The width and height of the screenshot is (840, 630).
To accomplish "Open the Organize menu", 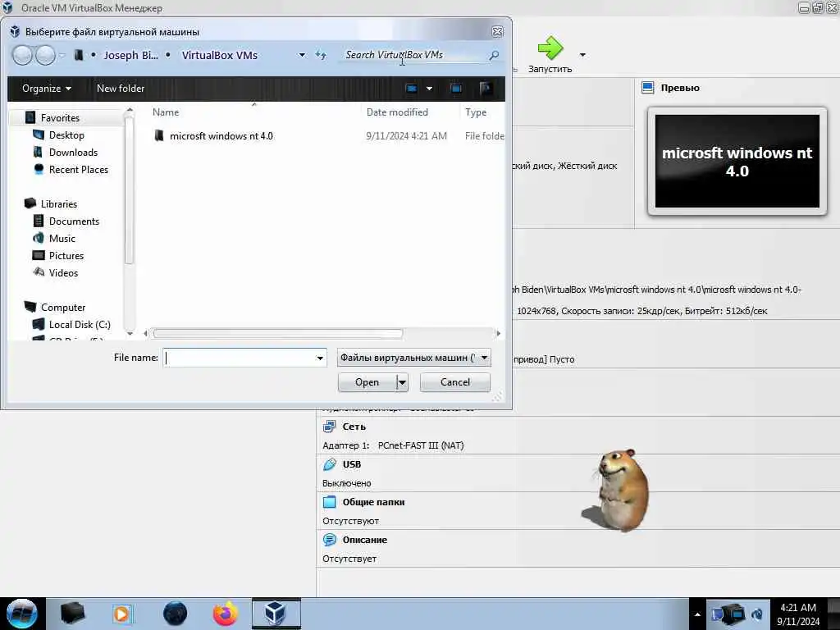I will 46,89.
